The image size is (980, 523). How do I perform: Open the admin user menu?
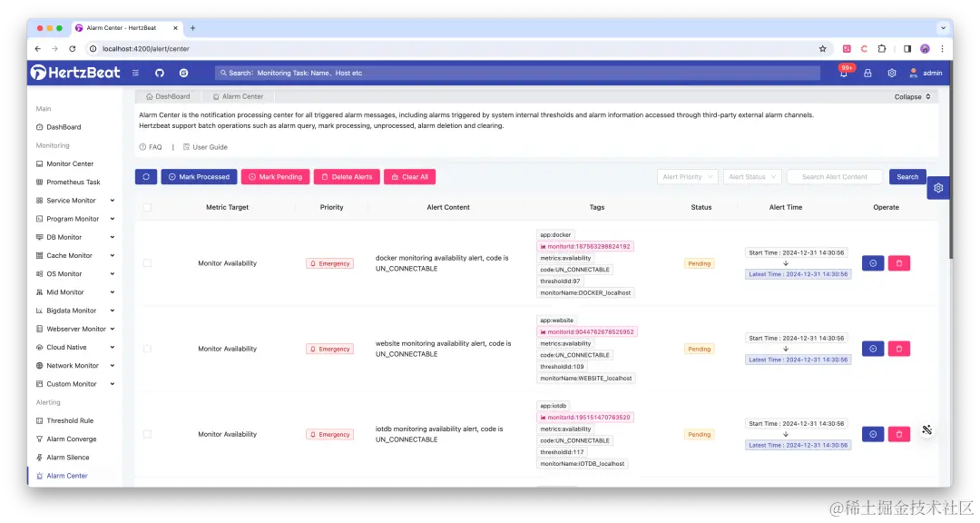pyautogui.click(x=926, y=74)
